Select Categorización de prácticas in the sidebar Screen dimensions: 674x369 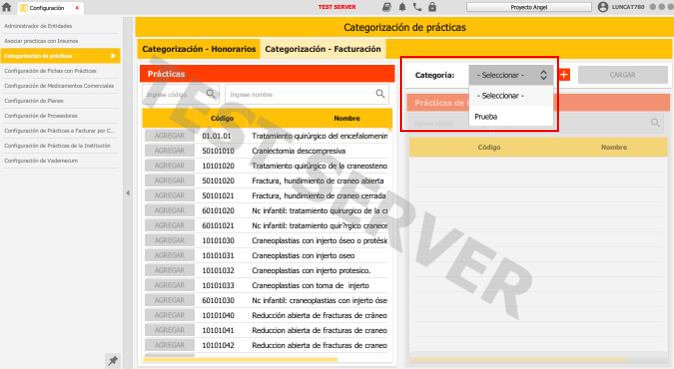tap(60, 56)
